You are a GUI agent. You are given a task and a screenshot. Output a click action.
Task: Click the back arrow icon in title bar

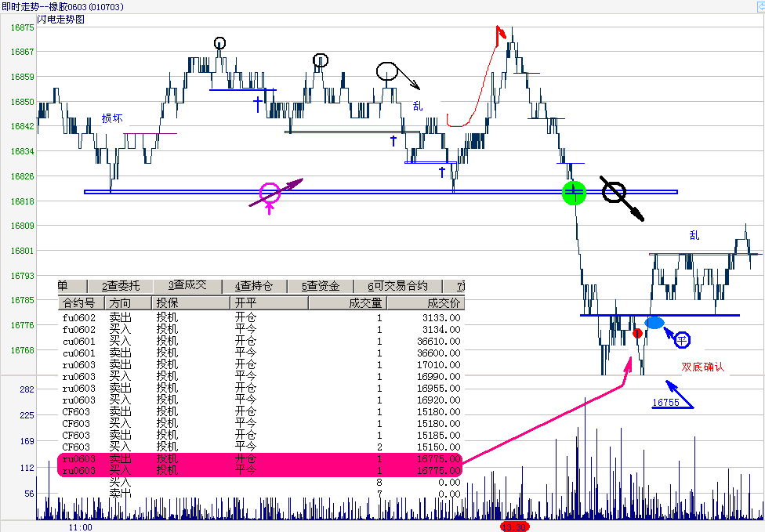coord(758,6)
